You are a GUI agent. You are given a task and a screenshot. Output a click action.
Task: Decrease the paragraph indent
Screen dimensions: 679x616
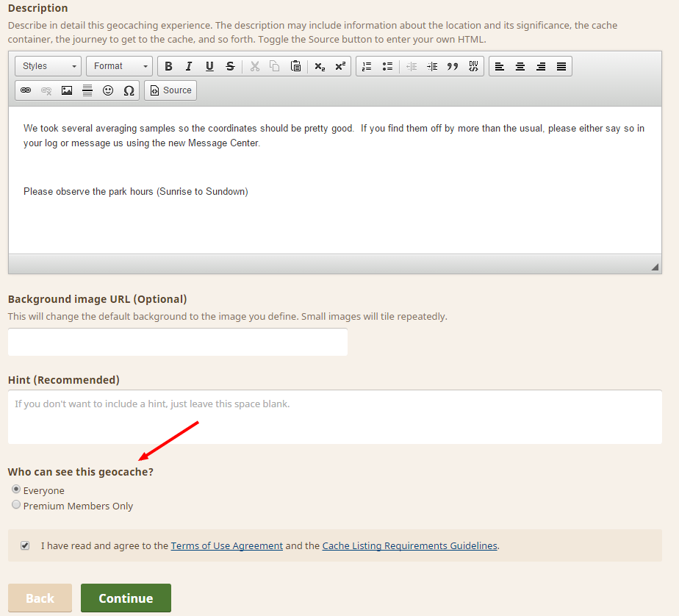click(x=412, y=66)
